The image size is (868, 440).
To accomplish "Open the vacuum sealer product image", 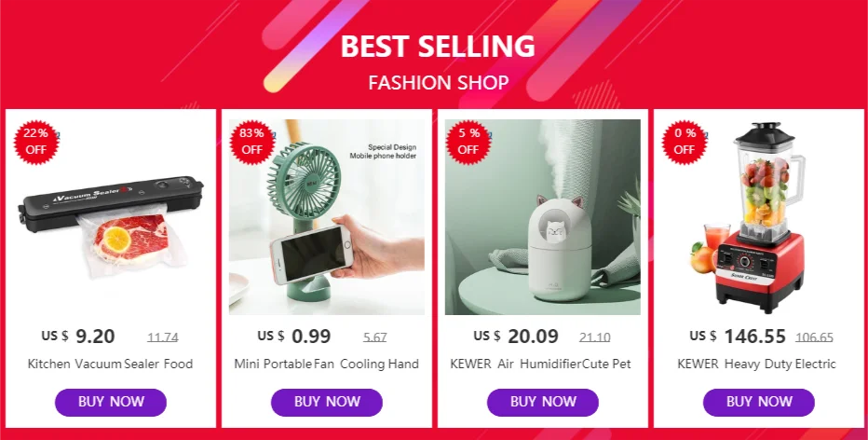I will 111,217.
